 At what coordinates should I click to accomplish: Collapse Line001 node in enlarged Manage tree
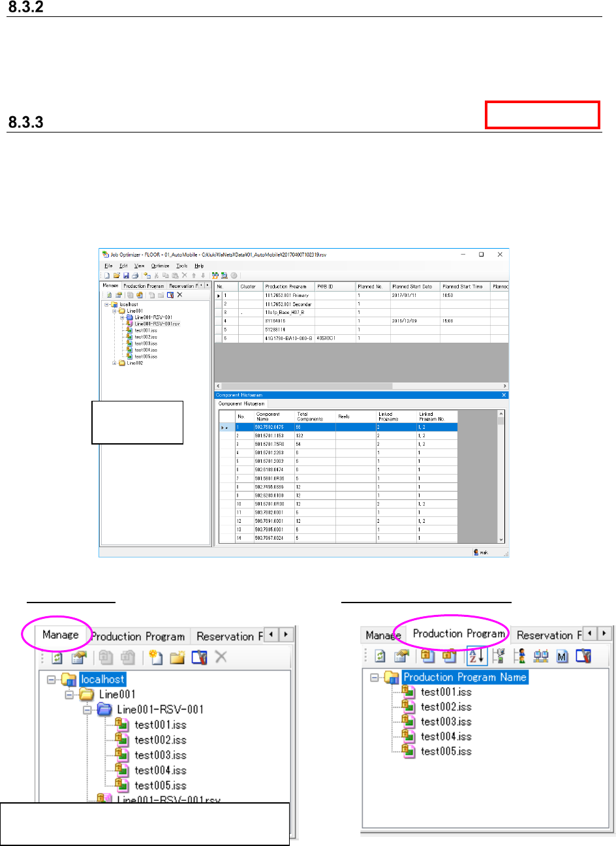click(x=70, y=695)
